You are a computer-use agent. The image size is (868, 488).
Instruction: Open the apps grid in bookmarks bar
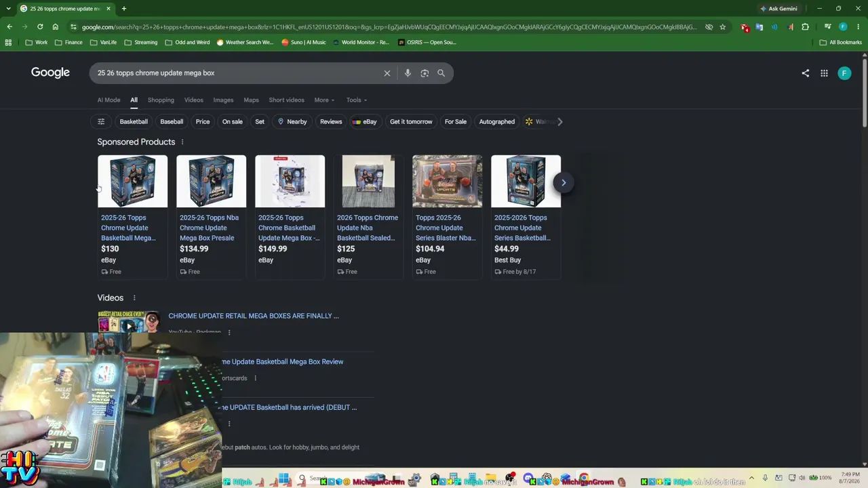8,42
